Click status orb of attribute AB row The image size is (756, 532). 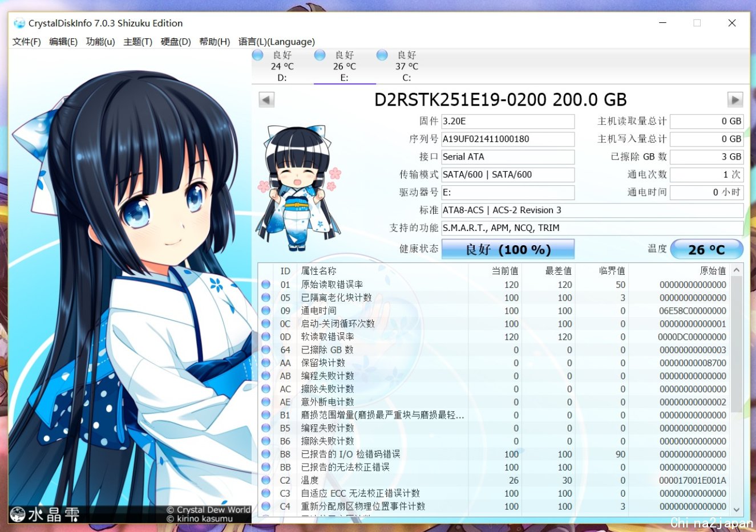pyautogui.click(x=266, y=376)
